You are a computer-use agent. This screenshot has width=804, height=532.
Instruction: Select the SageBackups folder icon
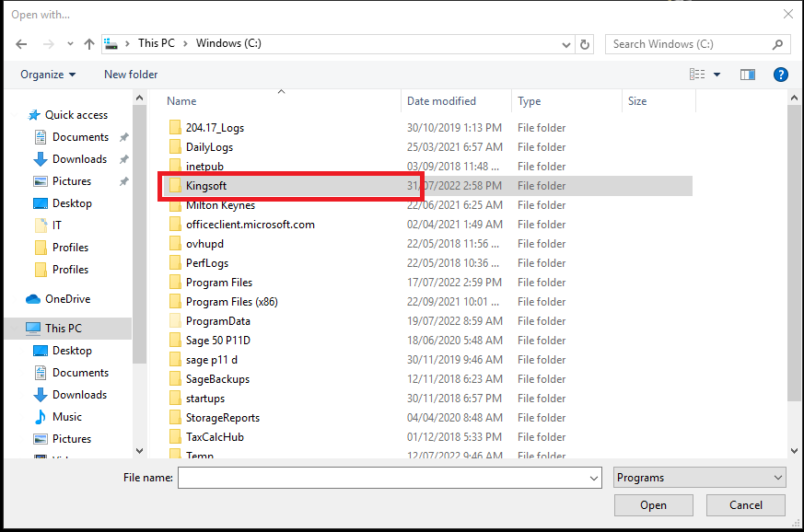click(x=175, y=379)
